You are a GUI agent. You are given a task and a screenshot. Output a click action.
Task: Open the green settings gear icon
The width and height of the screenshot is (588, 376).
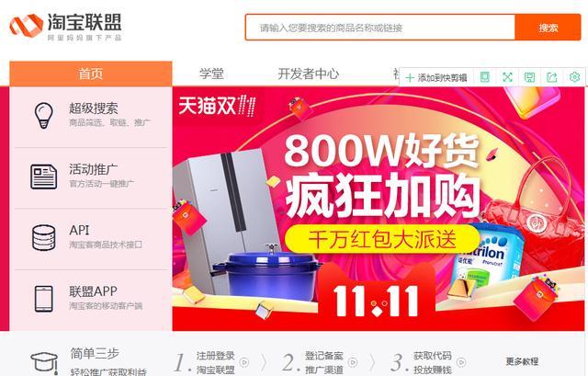(574, 77)
